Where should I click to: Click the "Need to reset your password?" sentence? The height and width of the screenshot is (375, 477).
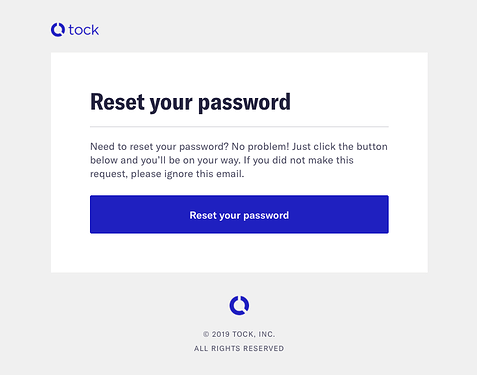point(159,147)
